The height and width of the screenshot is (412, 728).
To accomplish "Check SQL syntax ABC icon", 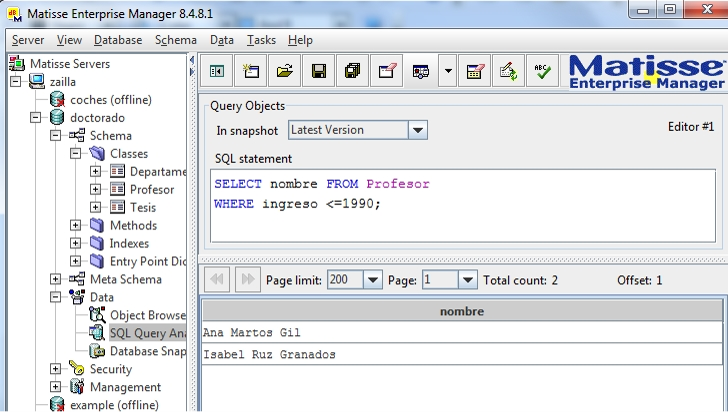I will point(542,71).
